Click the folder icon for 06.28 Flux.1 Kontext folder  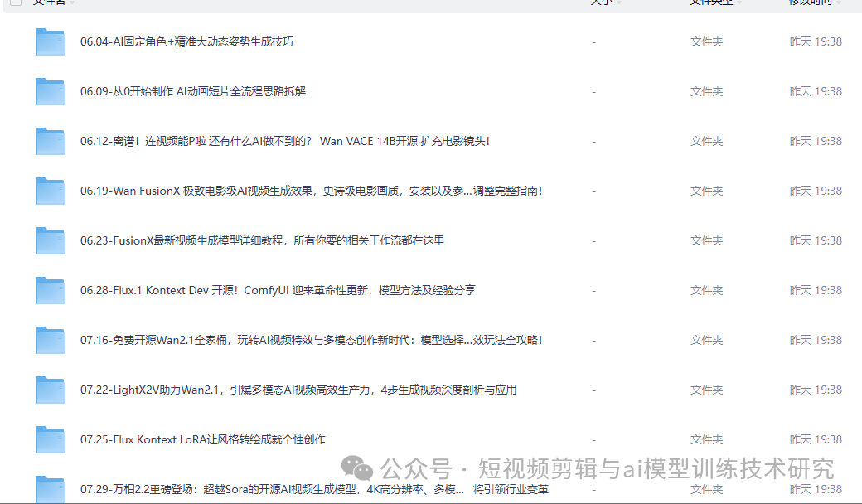[51, 290]
